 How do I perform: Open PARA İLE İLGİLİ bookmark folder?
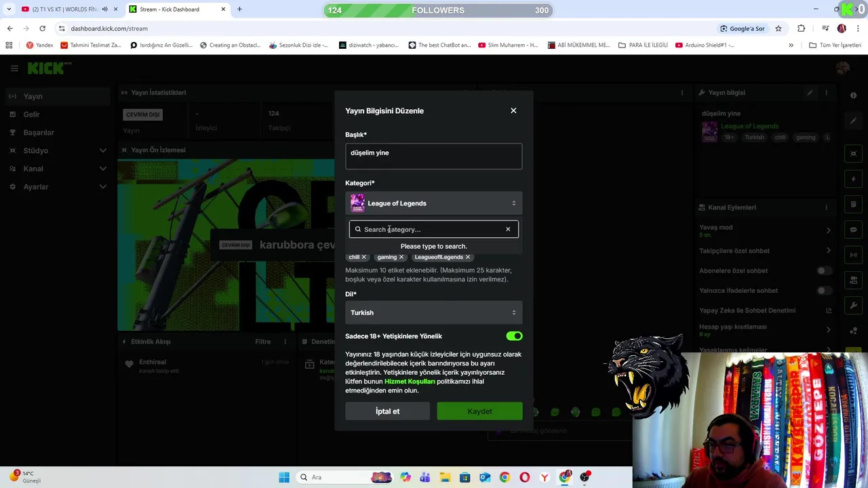click(643, 45)
